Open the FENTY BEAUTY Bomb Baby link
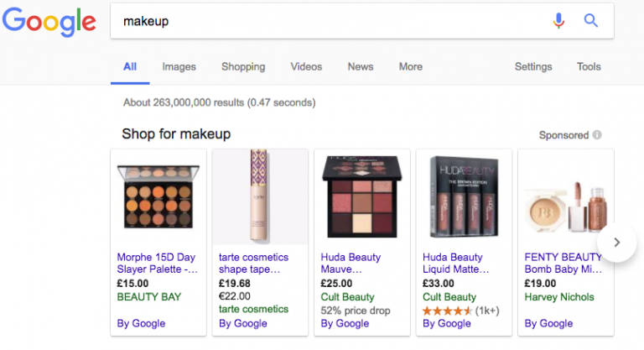The width and height of the screenshot is (644, 350). 563,263
